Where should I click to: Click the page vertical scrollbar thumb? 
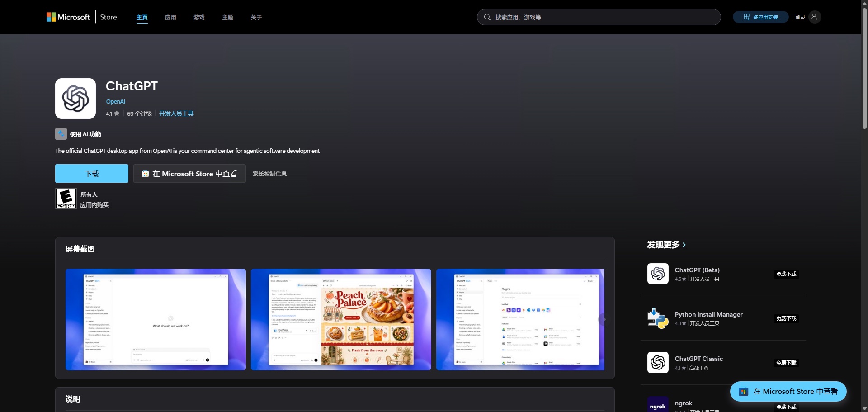pyautogui.click(x=864, y=68)
